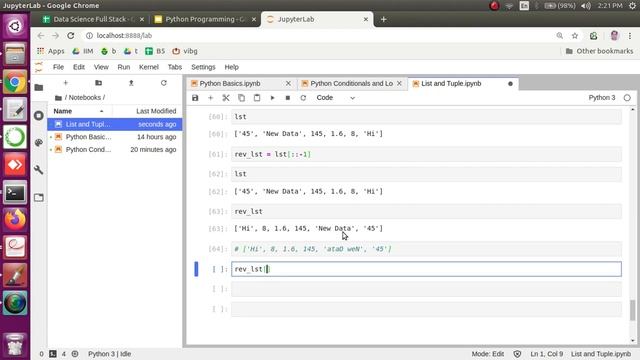640x360 pixels.
Task: Bookmark this page with the star icon
Action: coord(575,36)
